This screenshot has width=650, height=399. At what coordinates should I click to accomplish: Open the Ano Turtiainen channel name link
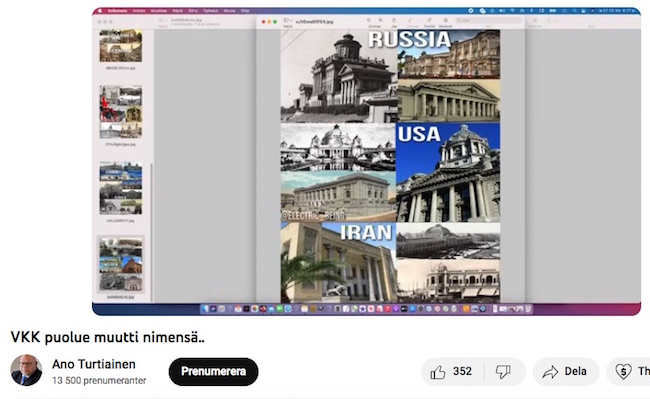(94, 364)
